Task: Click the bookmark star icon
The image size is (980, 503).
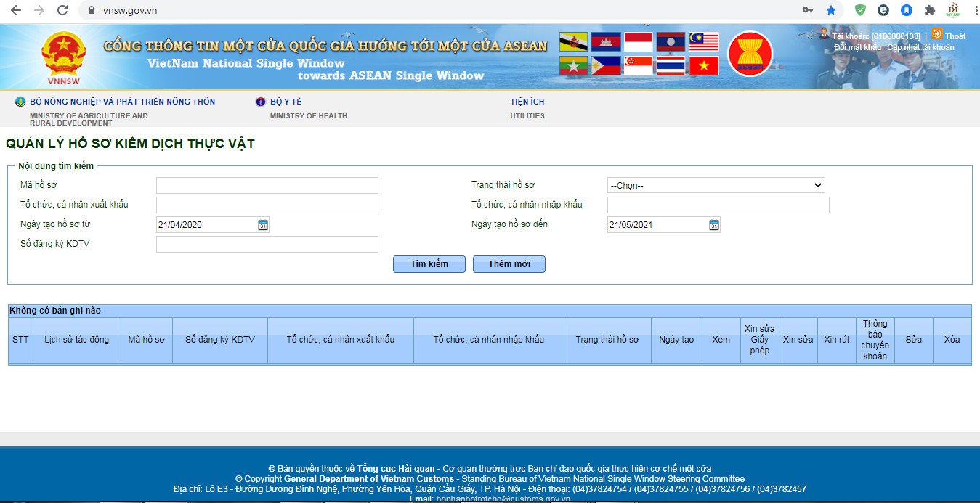Action: [831, 10]
